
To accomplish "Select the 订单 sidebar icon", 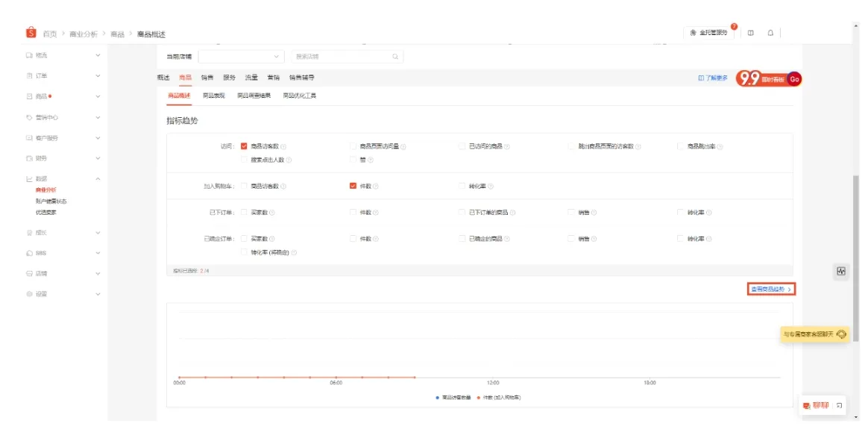I will (30, 76).
